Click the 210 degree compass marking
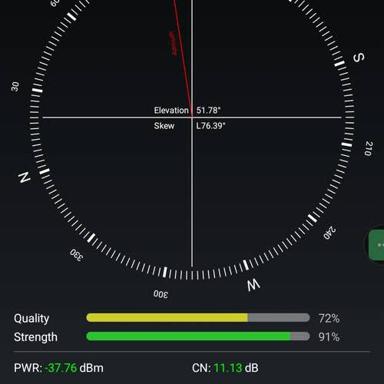 (368, 149)
